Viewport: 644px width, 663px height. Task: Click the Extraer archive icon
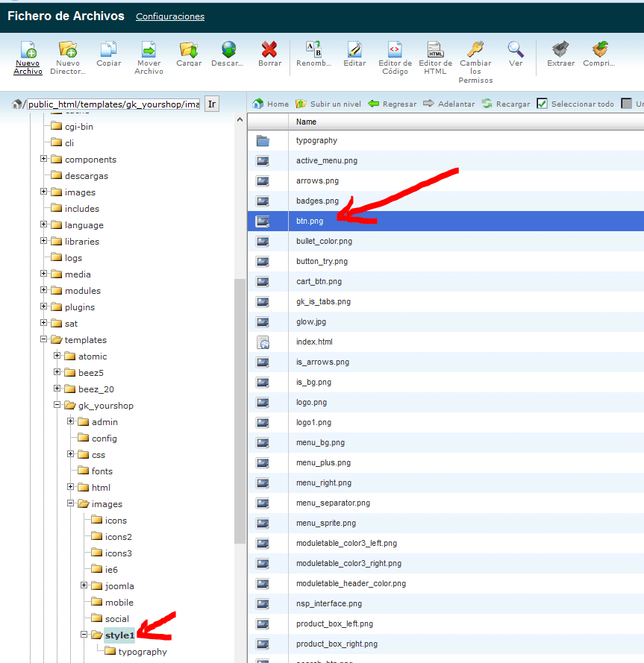coord(560,49)
